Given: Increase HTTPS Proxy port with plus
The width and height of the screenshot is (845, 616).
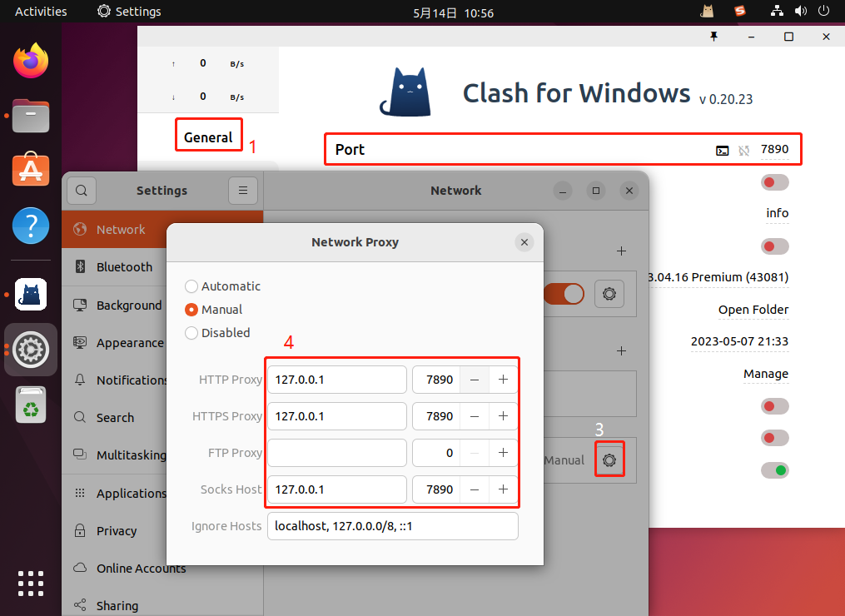Looking at the screenshot, I should click(504, 416).
